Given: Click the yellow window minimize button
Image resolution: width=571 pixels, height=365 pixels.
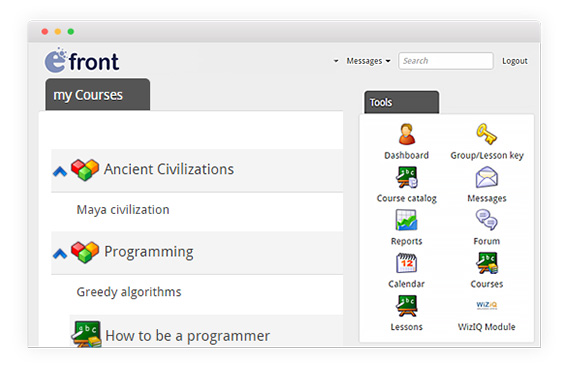Looking at the screenshot, I should click(58, 32).
